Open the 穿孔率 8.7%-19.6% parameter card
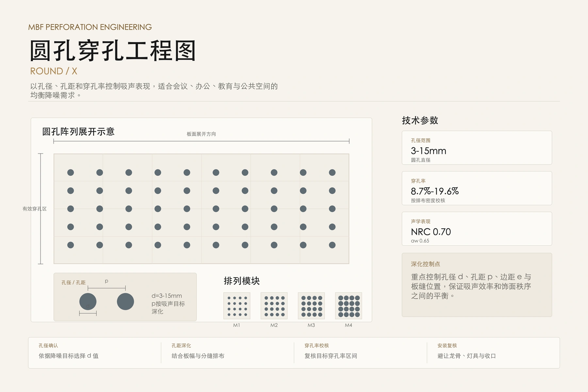The width and height of the screenshot is (588, 392). coord(477,188)
